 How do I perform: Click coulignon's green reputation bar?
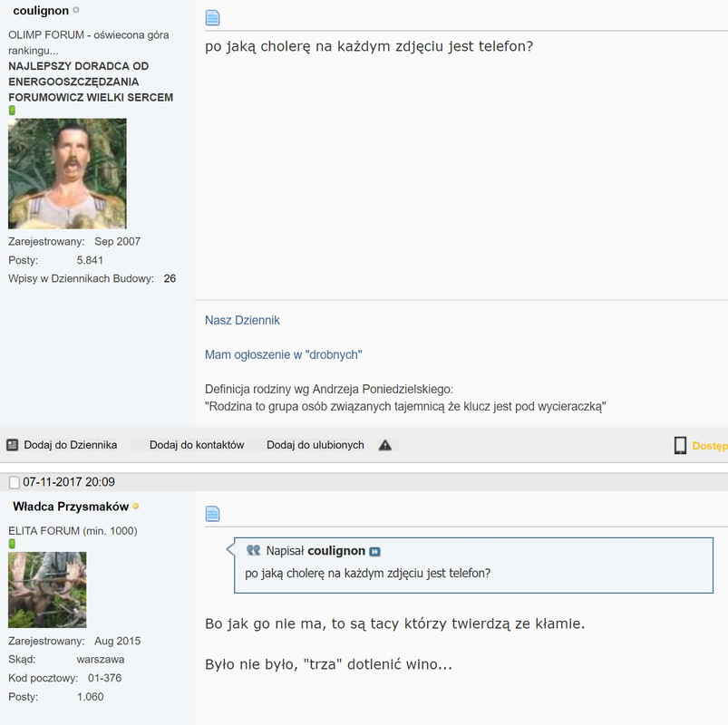(12, 110)
